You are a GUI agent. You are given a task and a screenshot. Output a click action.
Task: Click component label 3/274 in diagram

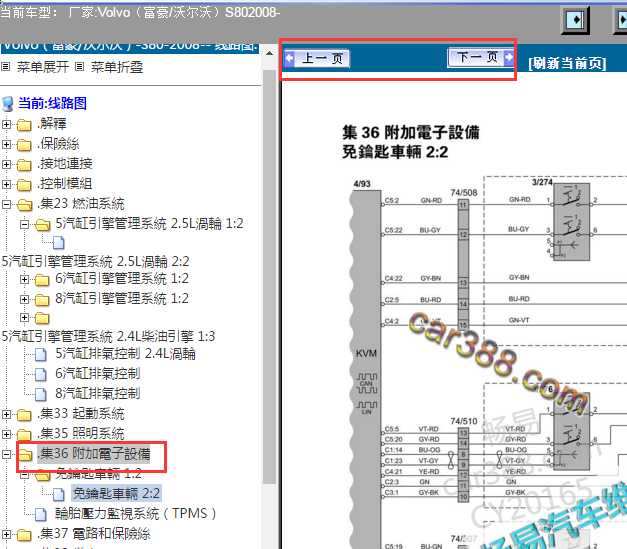click(x=542, y=182)
